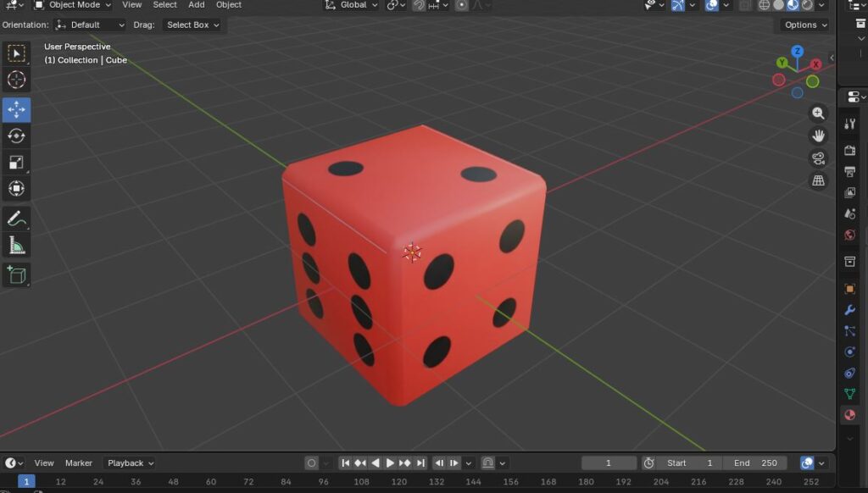The image size is (868, 493).
Task: Open the View Layer properties tab
Action: point(849,192)
